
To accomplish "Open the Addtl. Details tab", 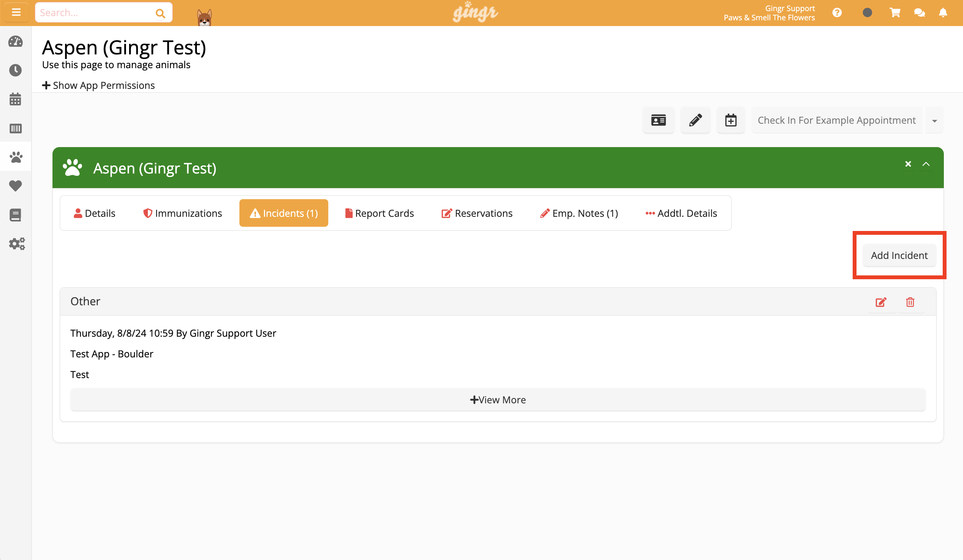I will click(x=681, y=213).
